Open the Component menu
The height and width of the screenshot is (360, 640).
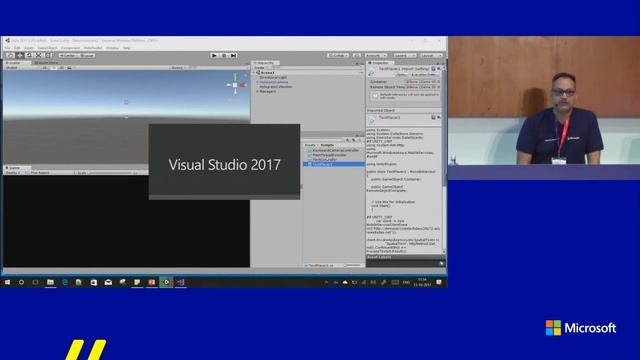pyautogui.click(x=70, y=48)
